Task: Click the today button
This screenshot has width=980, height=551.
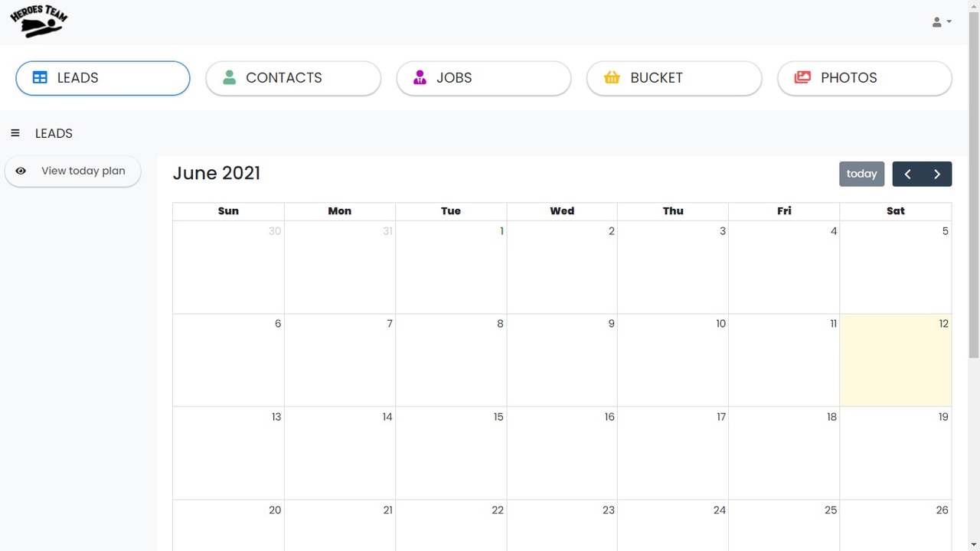Action: tap(861, 174)
